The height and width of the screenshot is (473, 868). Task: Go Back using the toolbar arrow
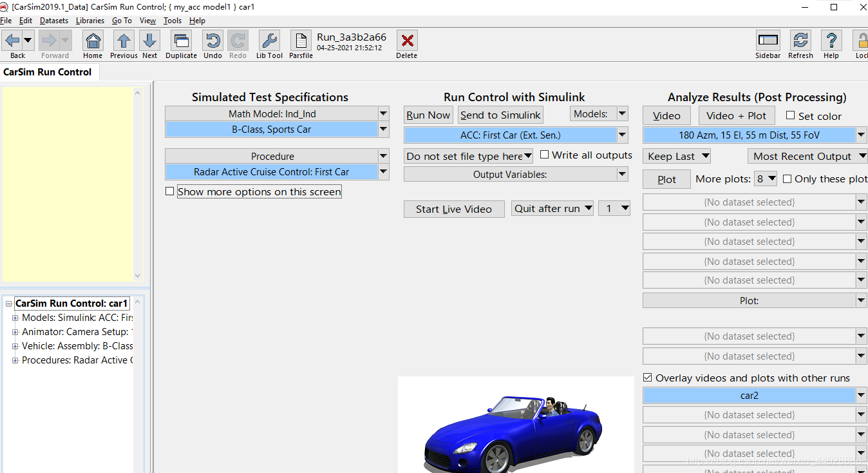12,41
